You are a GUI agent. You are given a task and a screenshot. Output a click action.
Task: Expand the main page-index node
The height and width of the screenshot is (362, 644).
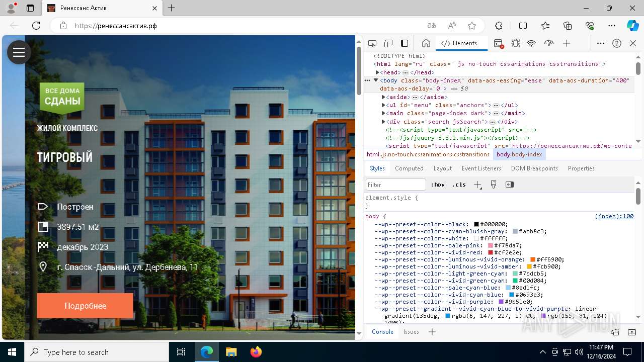coord(383,113)
